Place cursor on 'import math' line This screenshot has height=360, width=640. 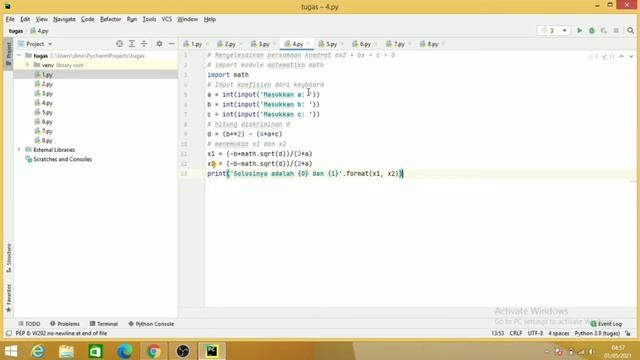point(228,75)
